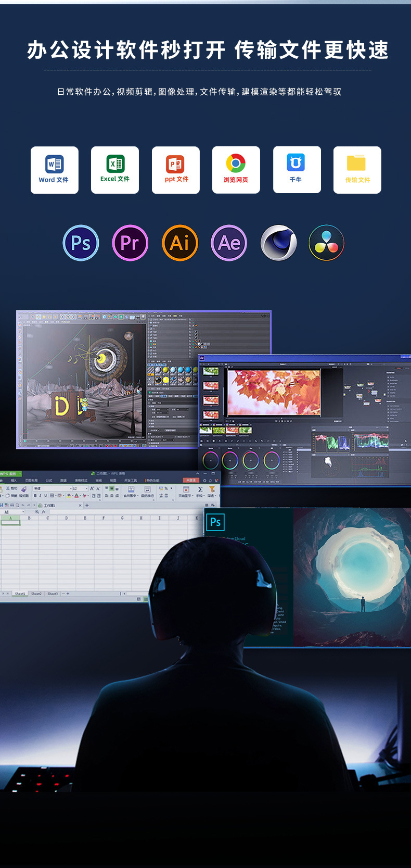
Task: Click the merge and center icon in WPS ribbon
Action: [x=131, y=490]
